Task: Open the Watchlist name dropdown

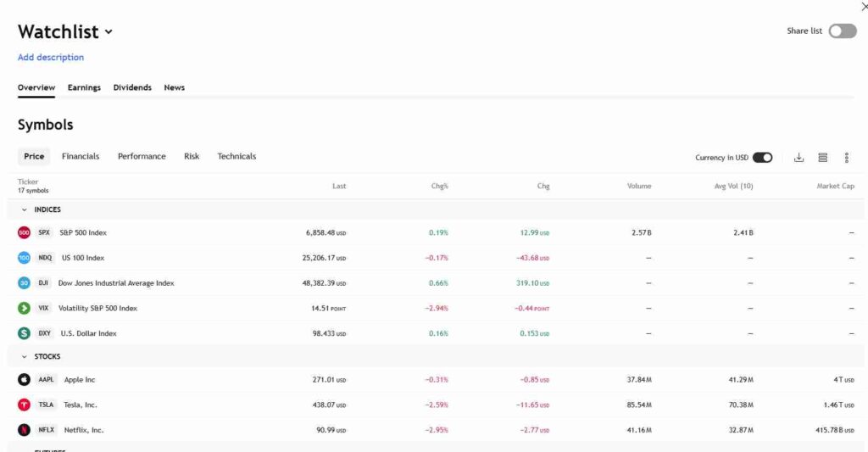Action: (108, 33)
